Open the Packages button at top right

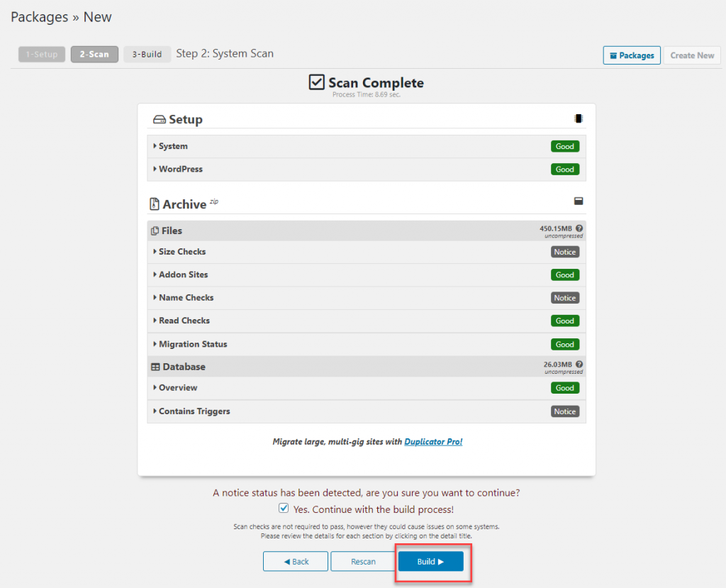click(x=632, y=55)
